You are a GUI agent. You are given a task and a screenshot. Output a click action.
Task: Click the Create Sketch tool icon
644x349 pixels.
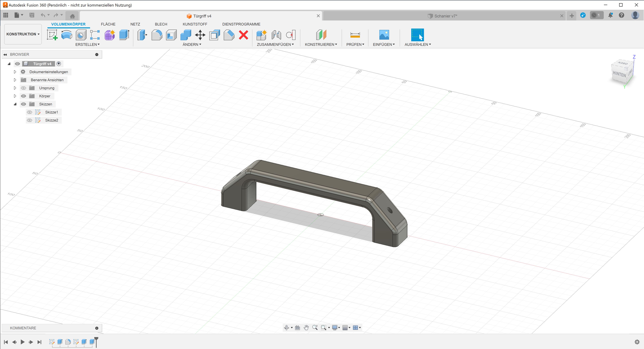click(x=52, y=35)
